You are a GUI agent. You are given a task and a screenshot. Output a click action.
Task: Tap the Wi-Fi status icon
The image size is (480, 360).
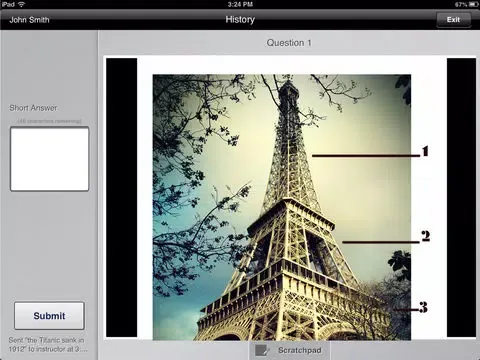coord(22,4)
